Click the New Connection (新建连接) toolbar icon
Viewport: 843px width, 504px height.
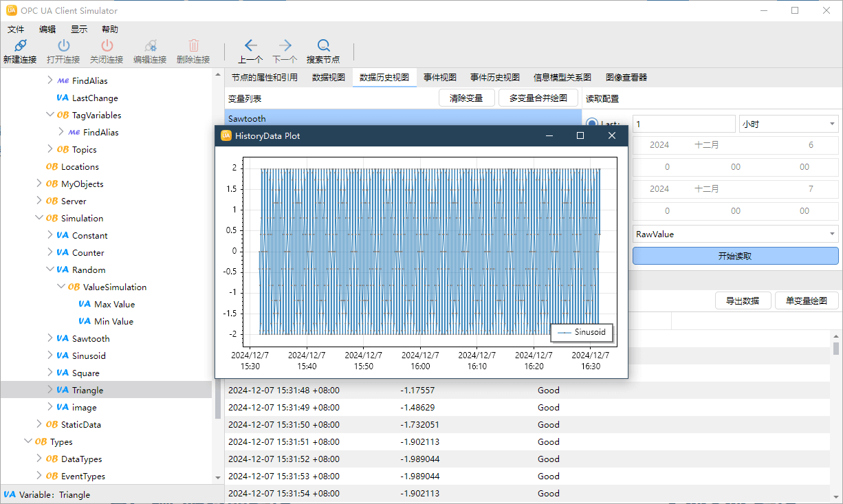click(x=19, y=46)
